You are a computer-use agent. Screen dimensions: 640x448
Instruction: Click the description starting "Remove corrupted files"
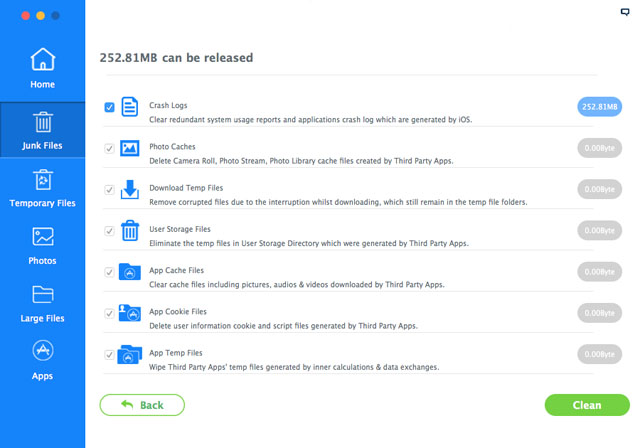coord(338,202)
